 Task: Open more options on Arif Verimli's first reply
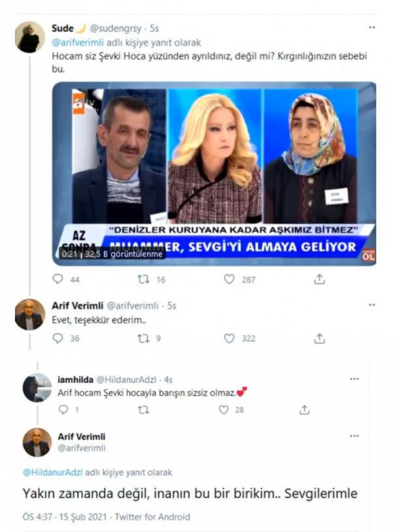click(372, 305)
